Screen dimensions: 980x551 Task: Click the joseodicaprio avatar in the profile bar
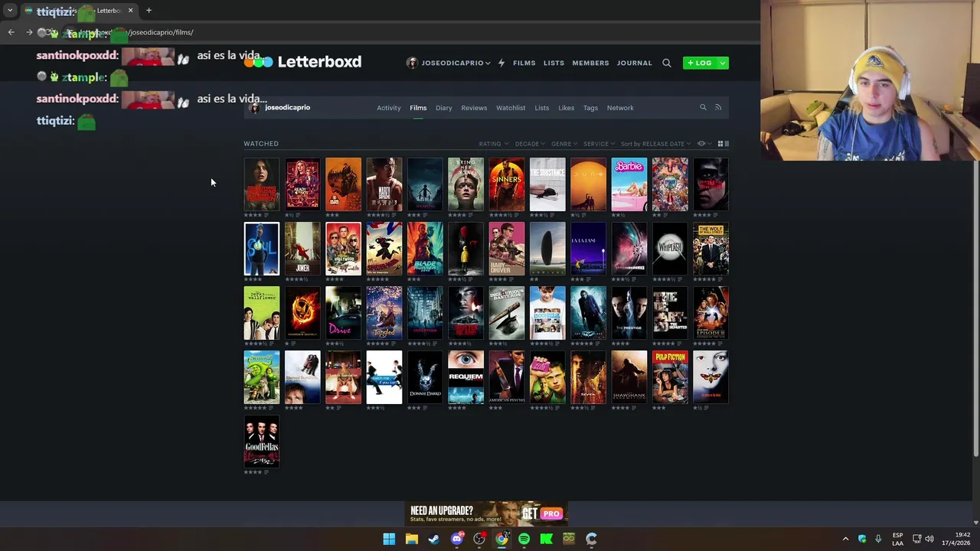pos(254,108)
